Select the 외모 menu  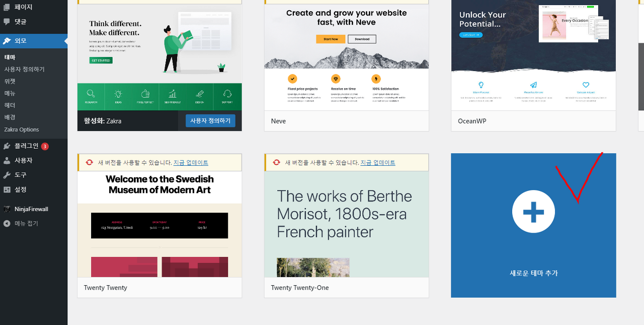click(x=34, y=41)
